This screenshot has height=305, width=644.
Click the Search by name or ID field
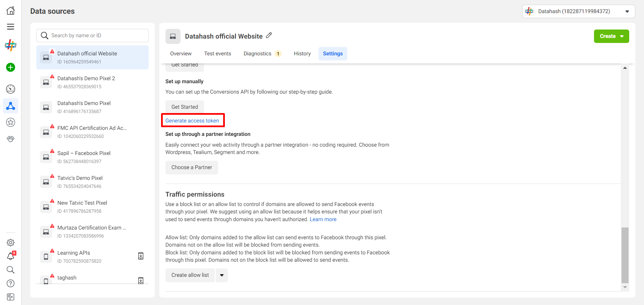point(92,36)
